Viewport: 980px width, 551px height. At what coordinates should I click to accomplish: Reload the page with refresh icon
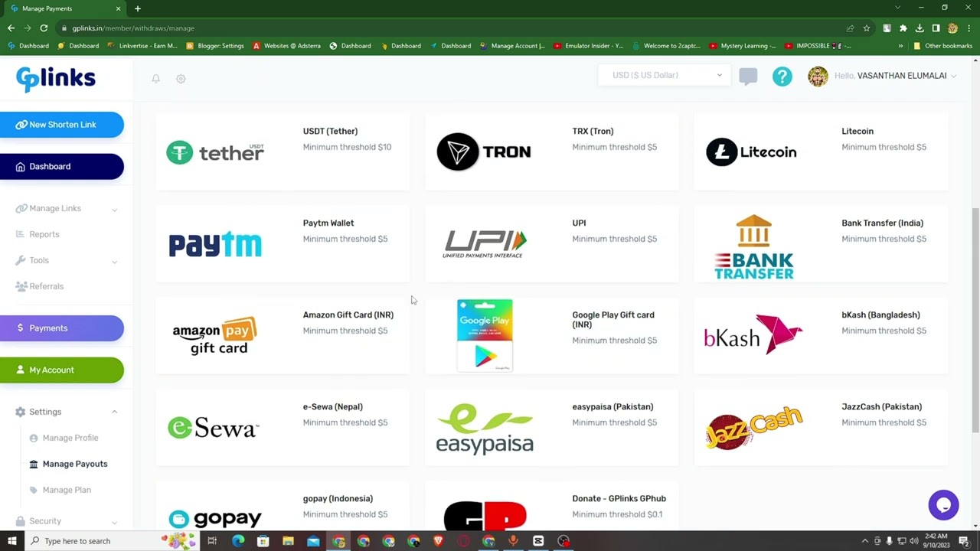coord(44,28)
